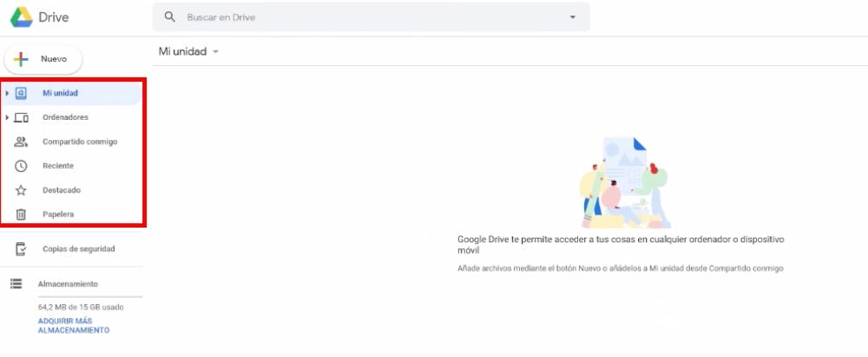Image resolution: width=868 pixels, height=357 pixels.
Task: Click the Ordenadores devices icon
Action: click(22, 117)
